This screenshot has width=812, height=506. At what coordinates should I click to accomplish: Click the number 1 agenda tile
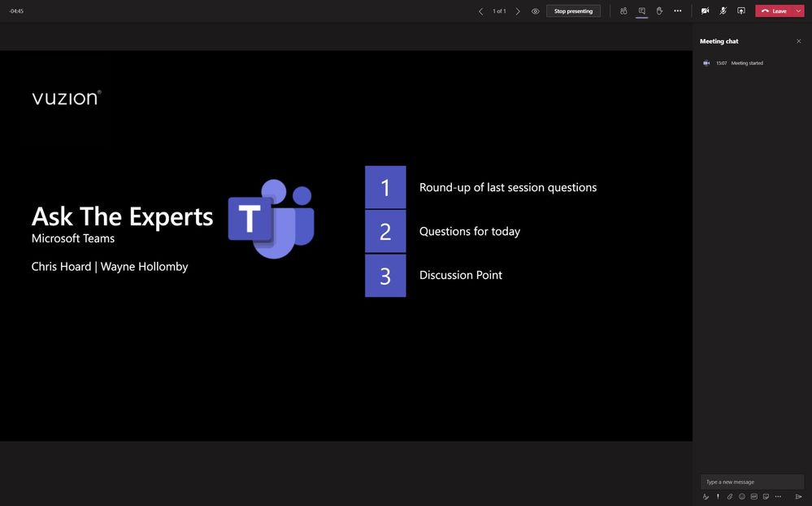tap(385, 187)
